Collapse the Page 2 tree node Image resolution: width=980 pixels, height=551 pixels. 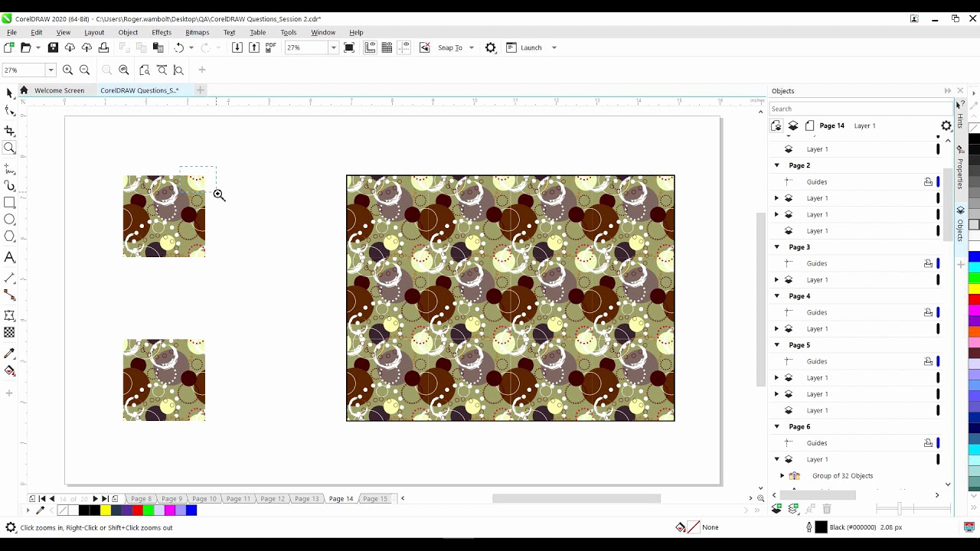pos(777,165)
